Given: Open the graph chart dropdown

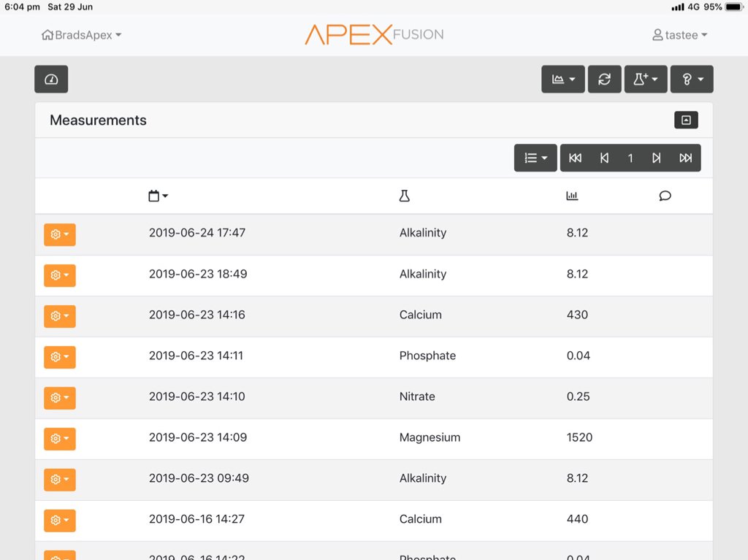Looking at the screenshot, I should point(563,79).
